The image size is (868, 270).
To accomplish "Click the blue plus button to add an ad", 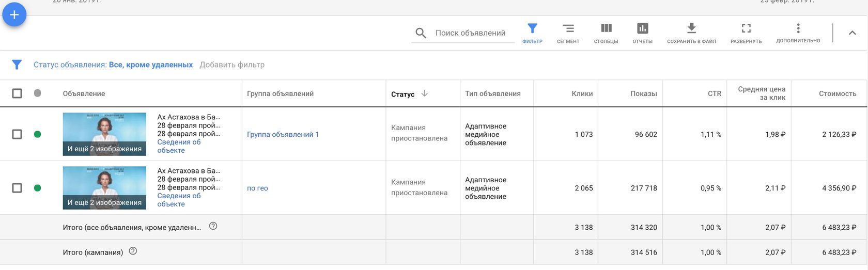I will (x=14, y=15).
